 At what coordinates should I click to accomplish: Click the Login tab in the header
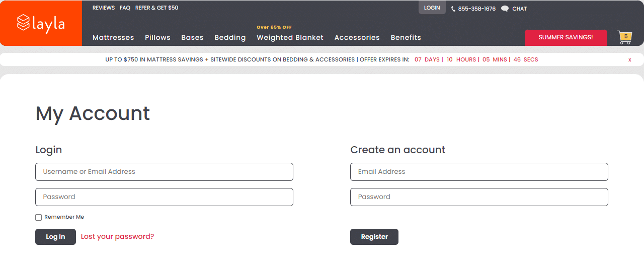tap(432, 8)
